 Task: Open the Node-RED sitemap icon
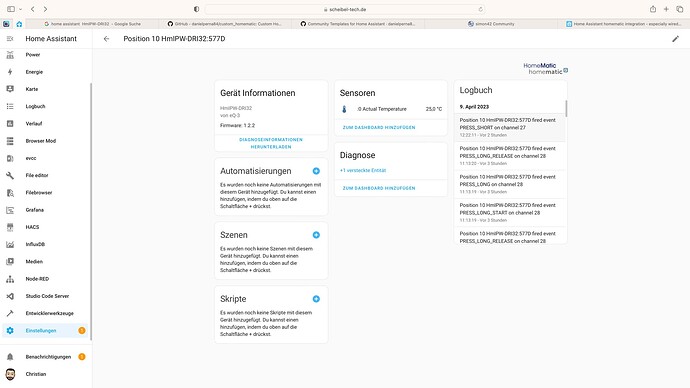click(10, 279)
